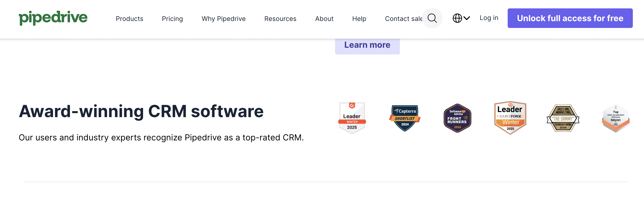Click the G2 Leader Winter 2025 badge
This screenshot has height=197, width=644.
pos(352,118)
